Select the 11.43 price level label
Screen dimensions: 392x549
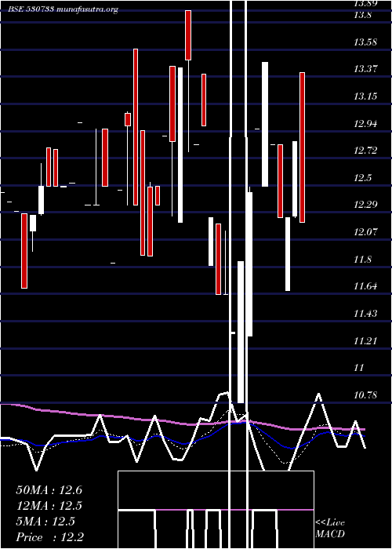(x=365, y=314)
